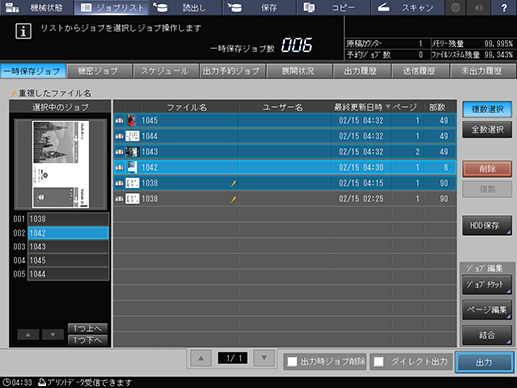Select the 出力履歴 tab
The height and width of the screenshot is (388, 517).
point(362,71)
